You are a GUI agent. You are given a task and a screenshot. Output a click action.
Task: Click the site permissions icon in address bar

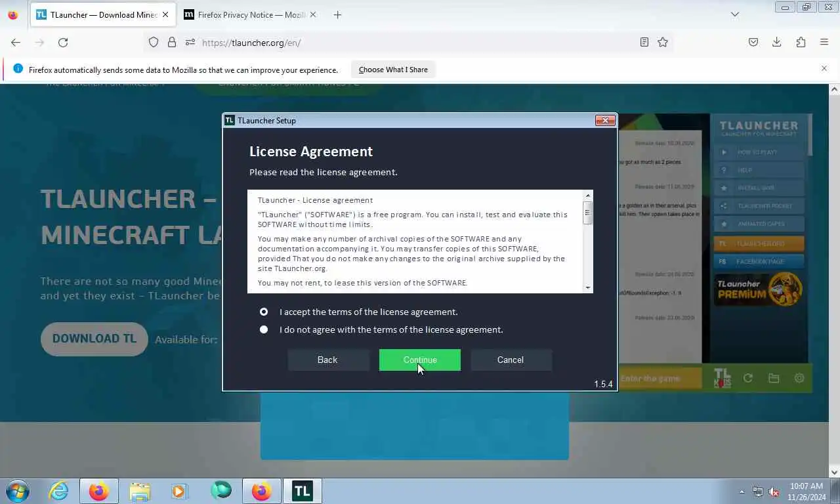(190, 42)
